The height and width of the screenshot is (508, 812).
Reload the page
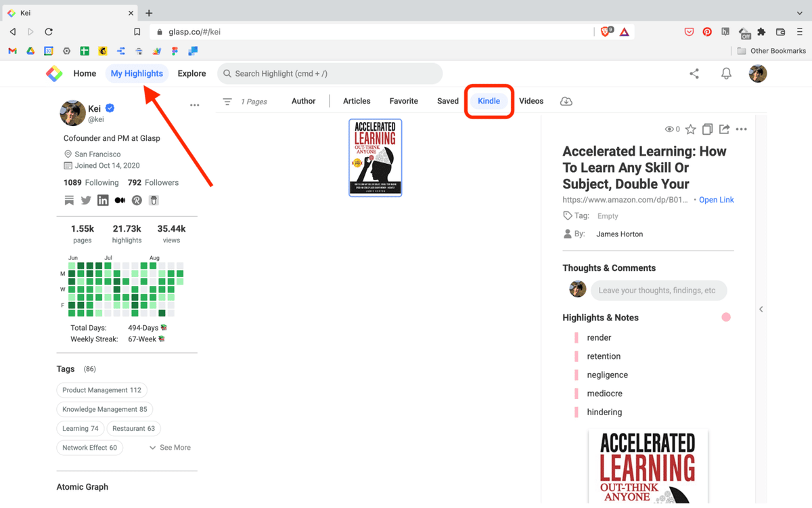tap(49, 32)
